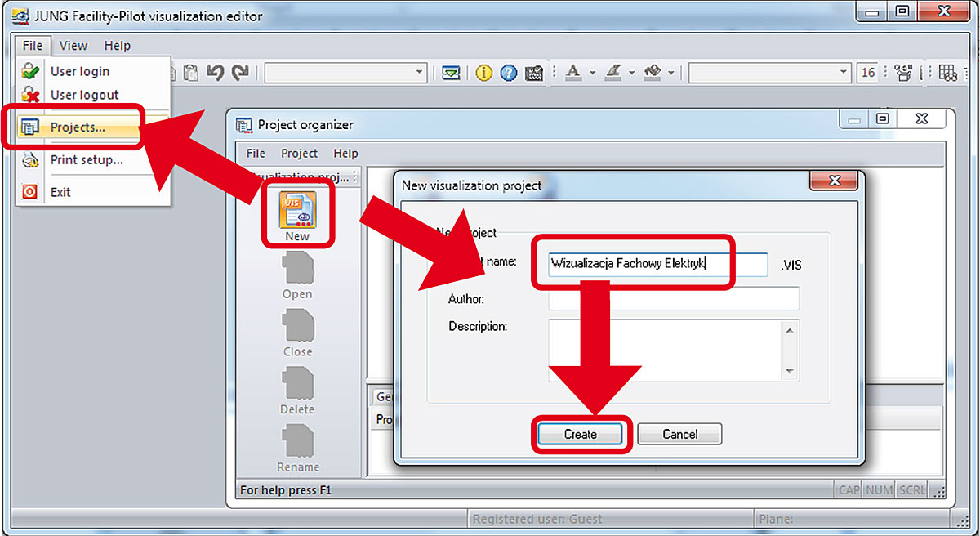Open the View menu in menu bar
This screenshot has width=980, height=536.
click(x=73, y=46)
